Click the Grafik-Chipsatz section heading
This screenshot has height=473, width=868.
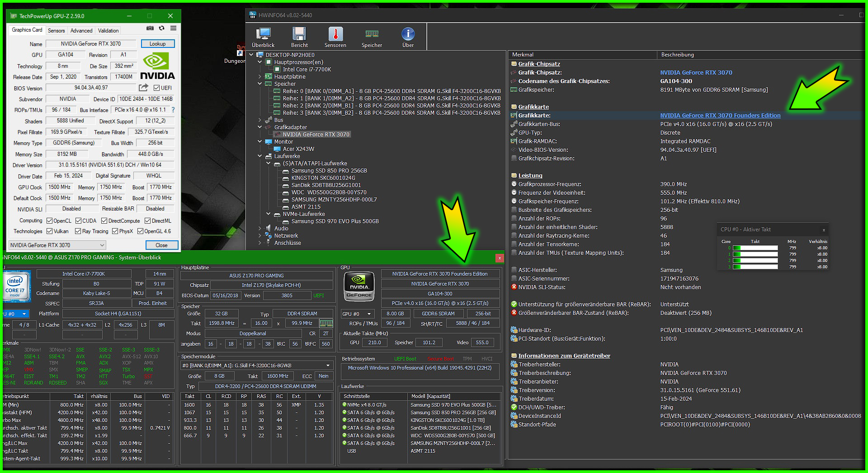point(539,64)
